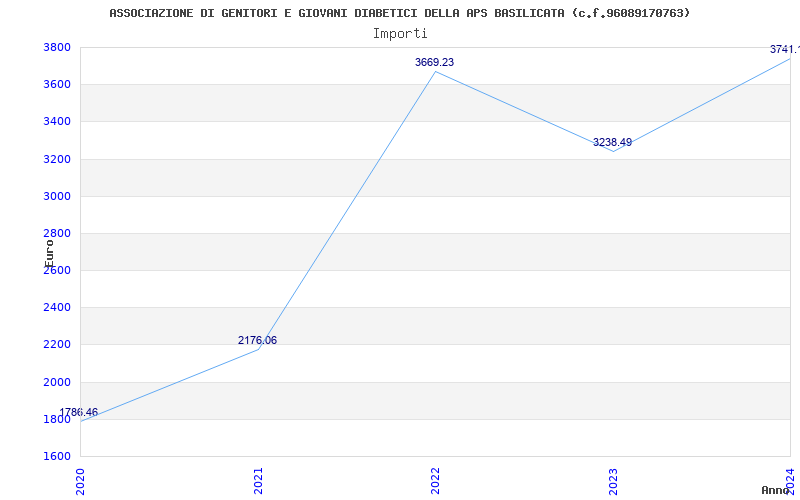Click the x-axis year label 2024
This screenshot has height=500, width=800.
tap(790, 481)
